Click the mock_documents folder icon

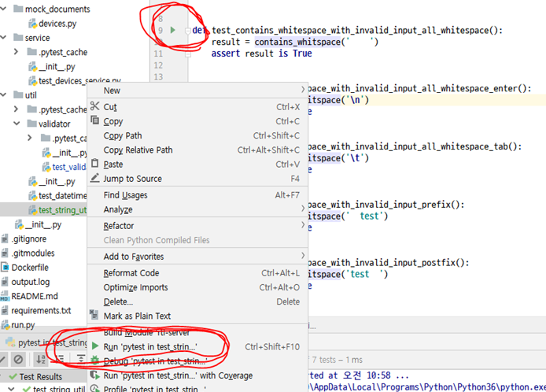click(18, 9)
